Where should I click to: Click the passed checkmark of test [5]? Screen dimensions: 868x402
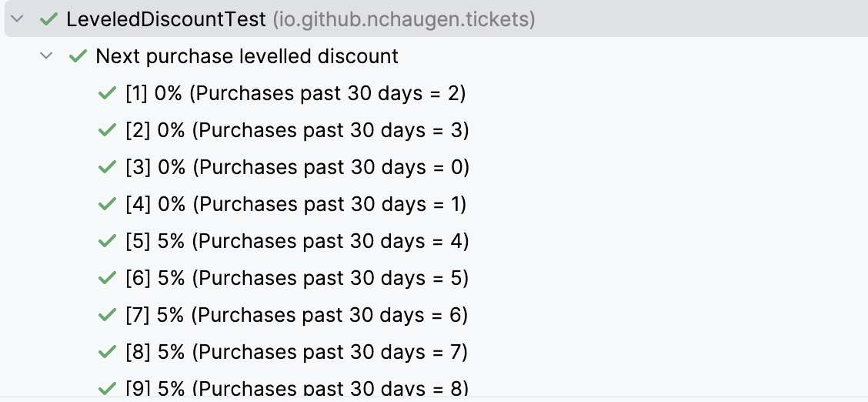click(107, 241)
